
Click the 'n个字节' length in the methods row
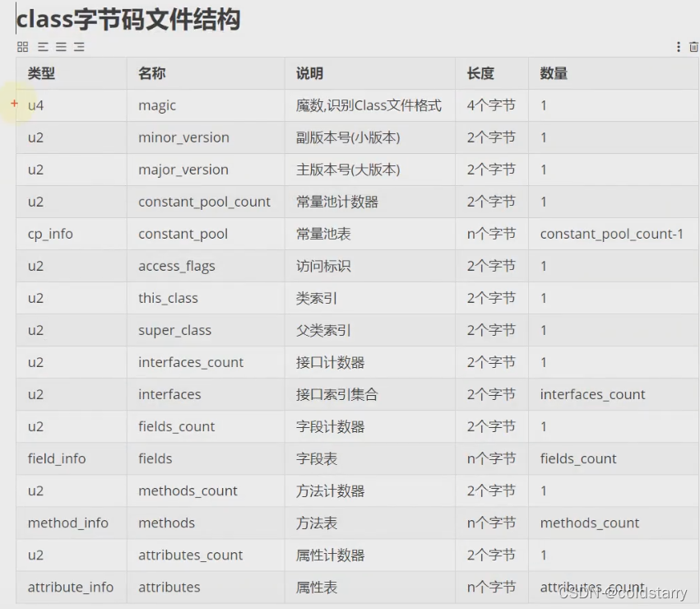[491, 523]
